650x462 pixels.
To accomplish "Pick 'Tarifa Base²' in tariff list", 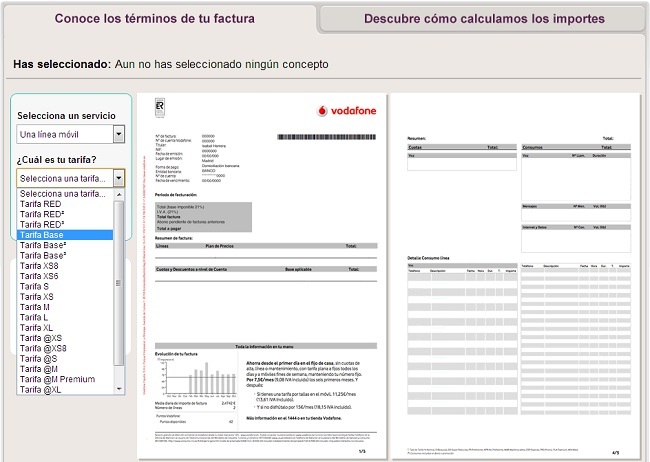I will click(x=65, y=245).
